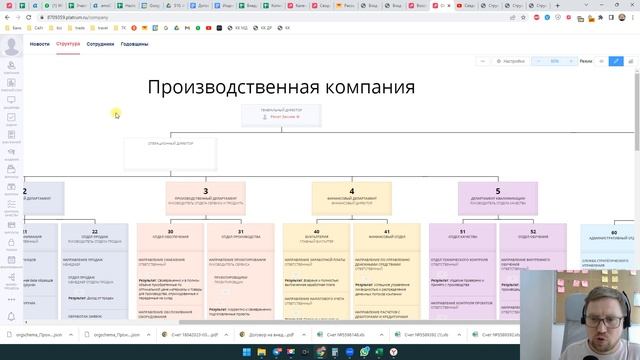Open Excel from the taskbar
This screenshot has height=360, width=640.
(379, 352)
